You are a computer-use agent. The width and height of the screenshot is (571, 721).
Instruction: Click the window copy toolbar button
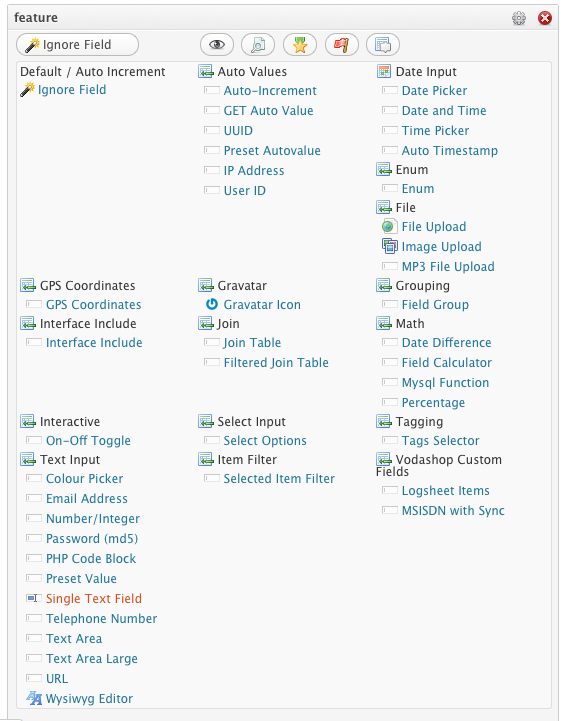[383, 45]
